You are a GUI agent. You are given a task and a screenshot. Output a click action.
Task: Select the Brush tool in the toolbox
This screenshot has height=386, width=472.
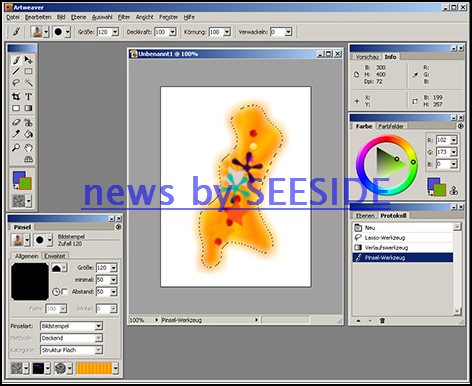(x=16, y=60)
